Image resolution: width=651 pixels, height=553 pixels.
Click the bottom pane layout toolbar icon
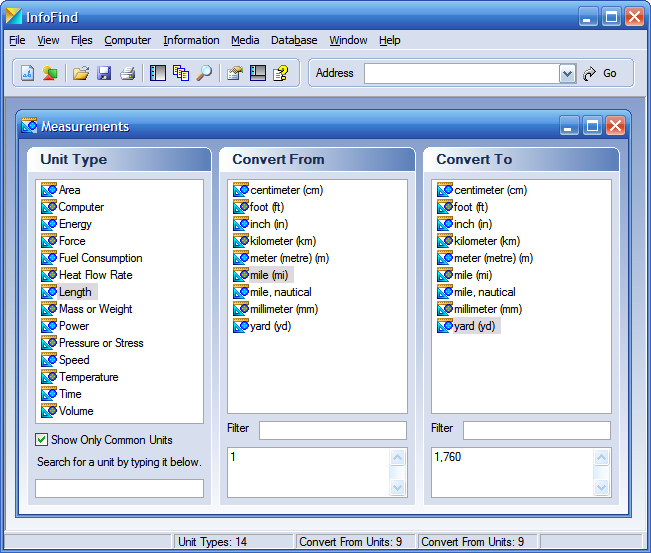coord(258,73)
